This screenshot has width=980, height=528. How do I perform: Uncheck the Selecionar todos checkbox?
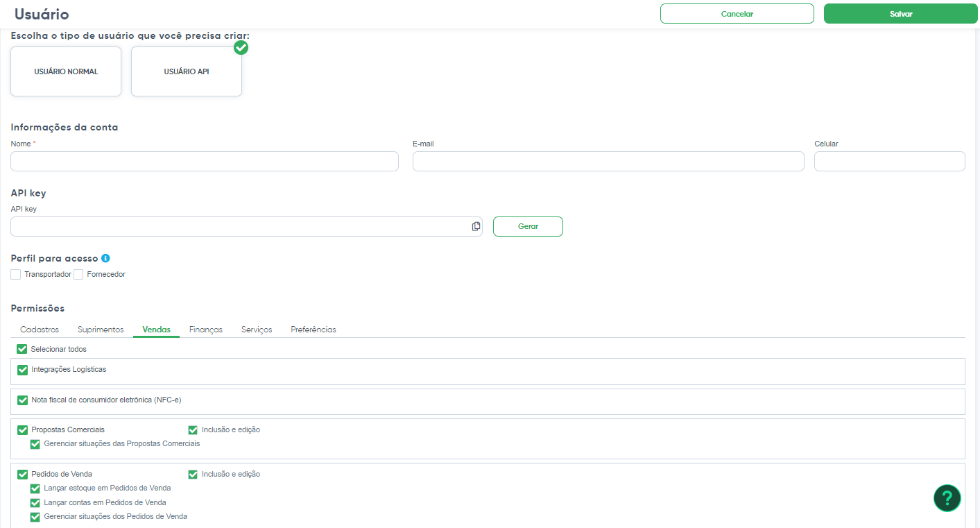point(22,349)
